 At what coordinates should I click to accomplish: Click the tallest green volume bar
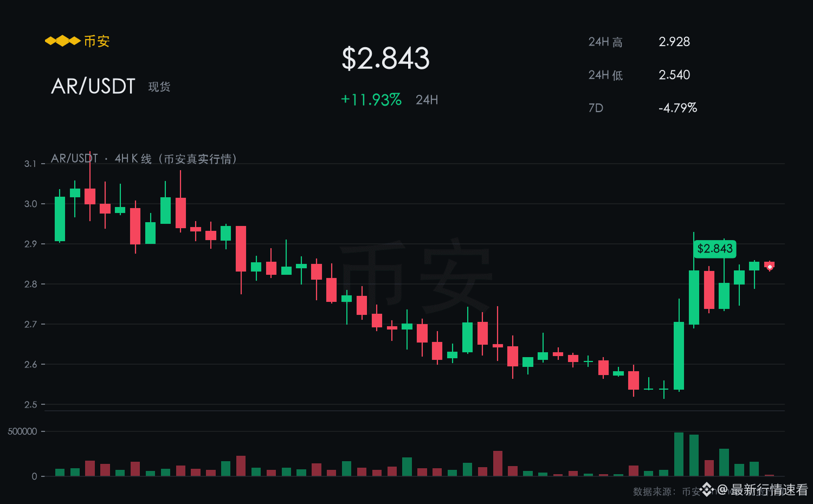679,454
